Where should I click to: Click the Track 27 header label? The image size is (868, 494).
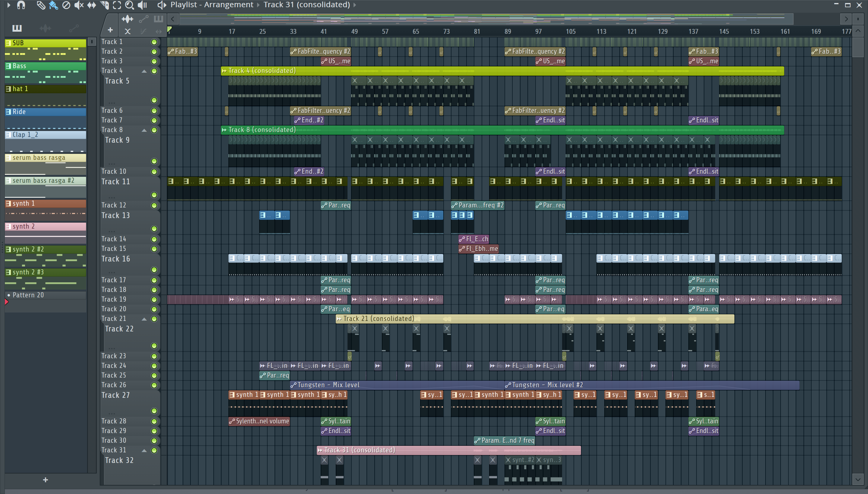(116, 395)
